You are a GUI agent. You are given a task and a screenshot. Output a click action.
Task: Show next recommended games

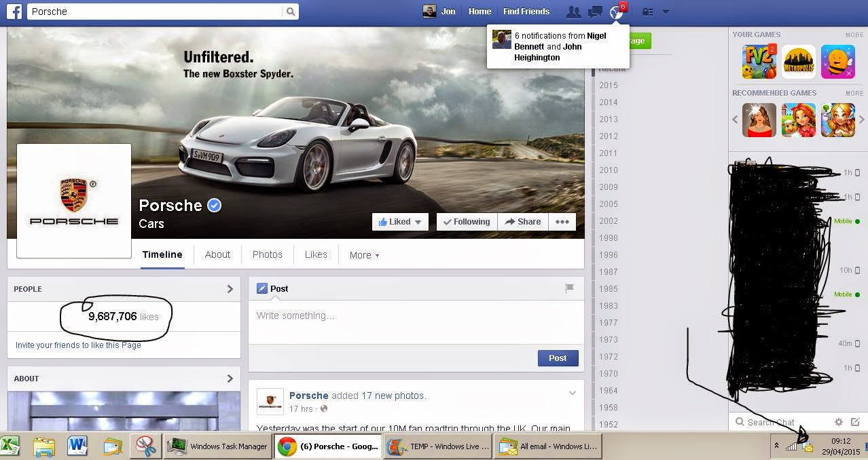(x=862, y=119)
